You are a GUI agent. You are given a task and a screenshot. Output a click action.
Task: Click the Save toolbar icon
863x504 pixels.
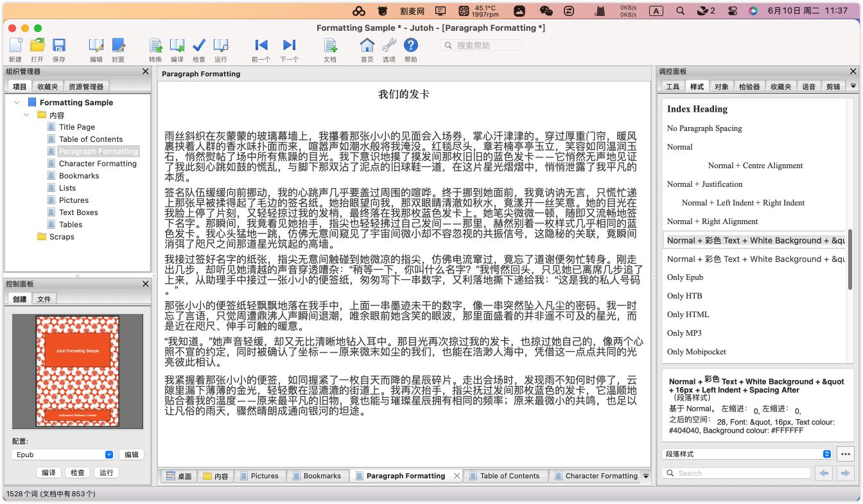click(x=58, y=46)
